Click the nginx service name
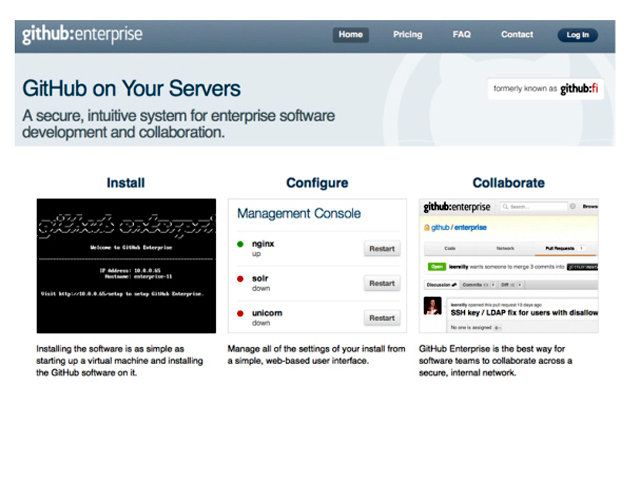This screenshot has height=482, width=640. tap(263, 244)
